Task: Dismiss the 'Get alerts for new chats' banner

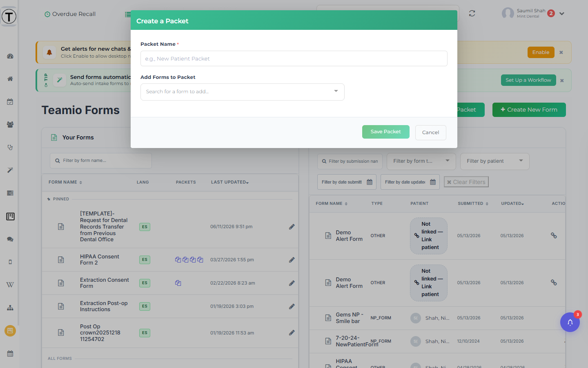Action: (561, 52)
